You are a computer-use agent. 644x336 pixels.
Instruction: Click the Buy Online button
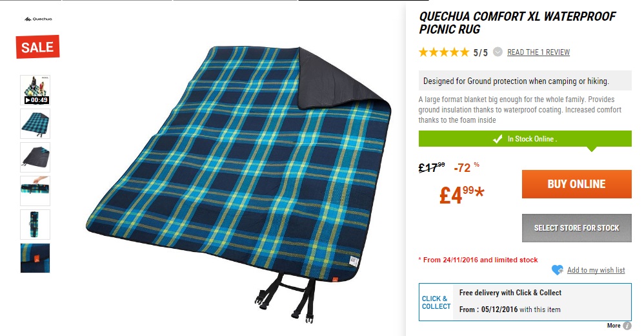click(577, 184)
